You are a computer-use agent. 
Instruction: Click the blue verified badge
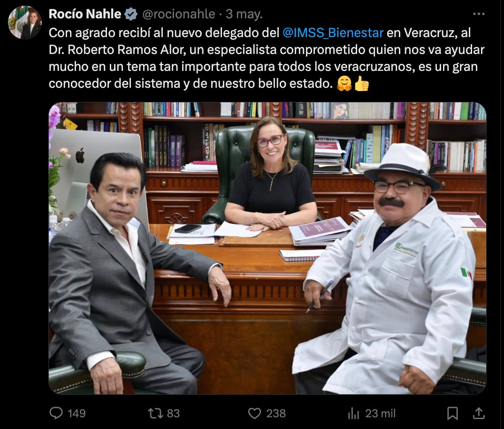131,14
